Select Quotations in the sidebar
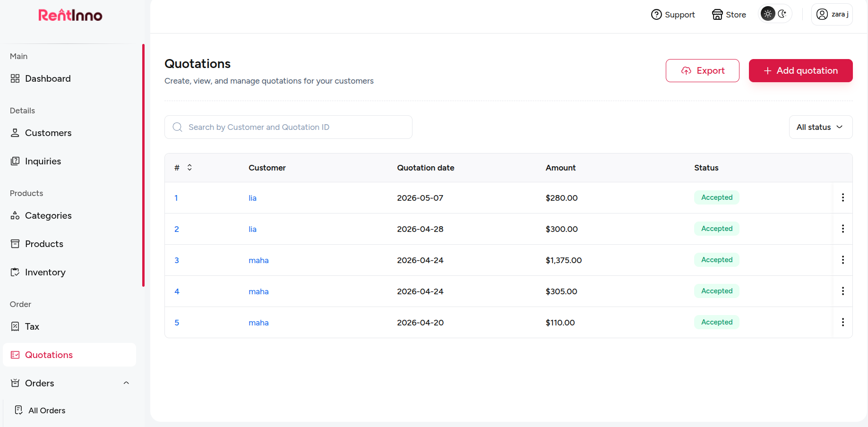This screenshot has width=868, height=427. [69, 355]
